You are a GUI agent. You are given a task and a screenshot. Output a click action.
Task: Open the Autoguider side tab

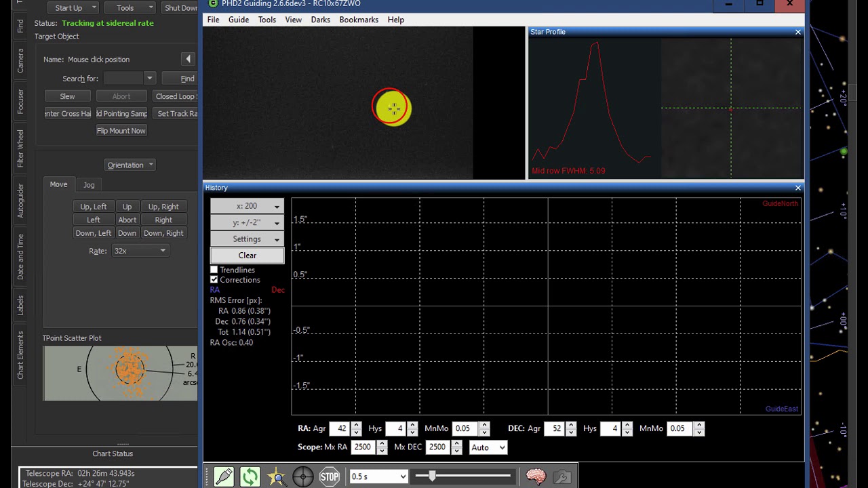[x=20, y=201]
